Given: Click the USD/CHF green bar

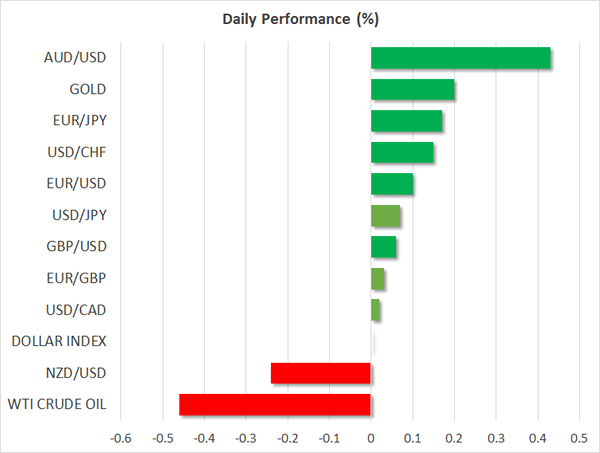Looking at the screenshot, I should point(402,152).
